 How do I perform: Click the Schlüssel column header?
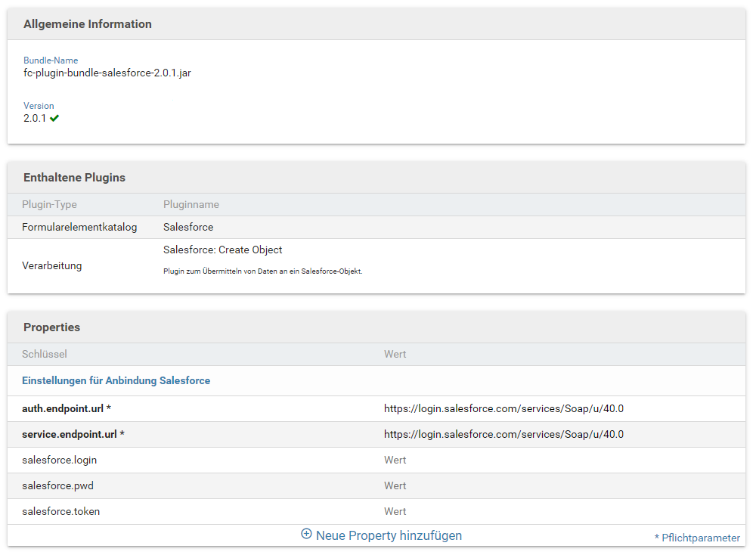tap(45, 354)
